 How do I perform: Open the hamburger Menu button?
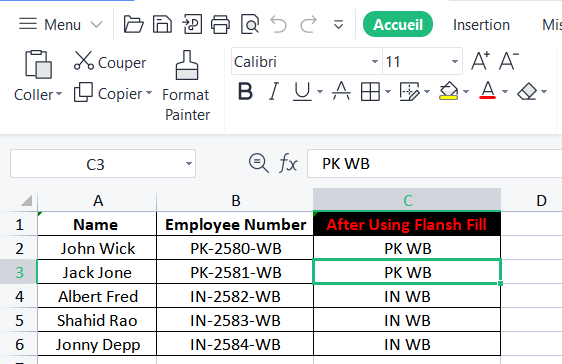pos(49,24)
